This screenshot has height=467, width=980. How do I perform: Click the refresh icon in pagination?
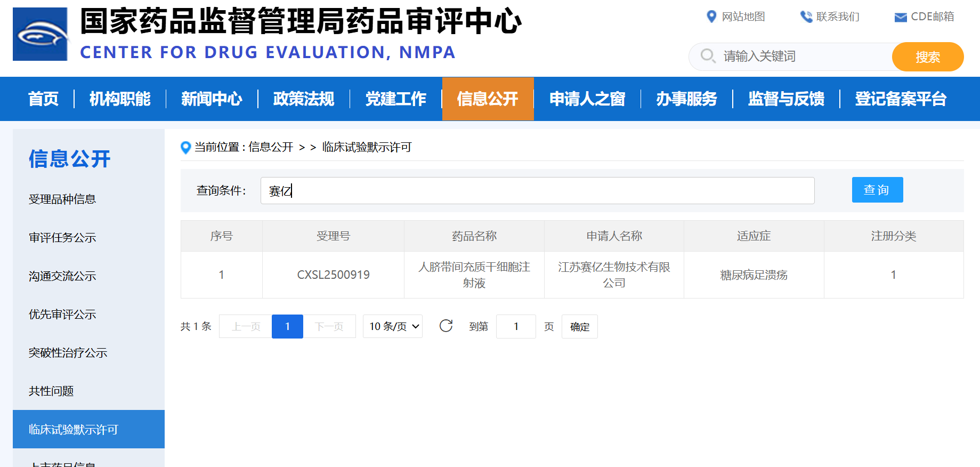point(446,326)
